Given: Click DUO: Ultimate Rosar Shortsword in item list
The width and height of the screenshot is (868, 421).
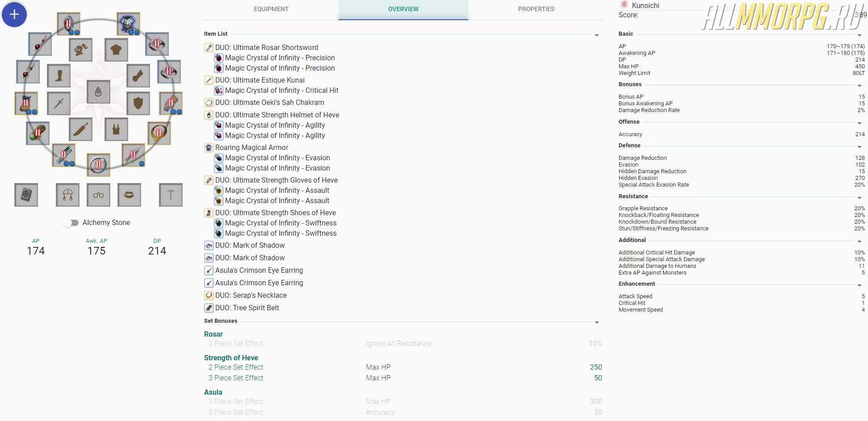Looking at the screenshot, I should tap(267, 47).
